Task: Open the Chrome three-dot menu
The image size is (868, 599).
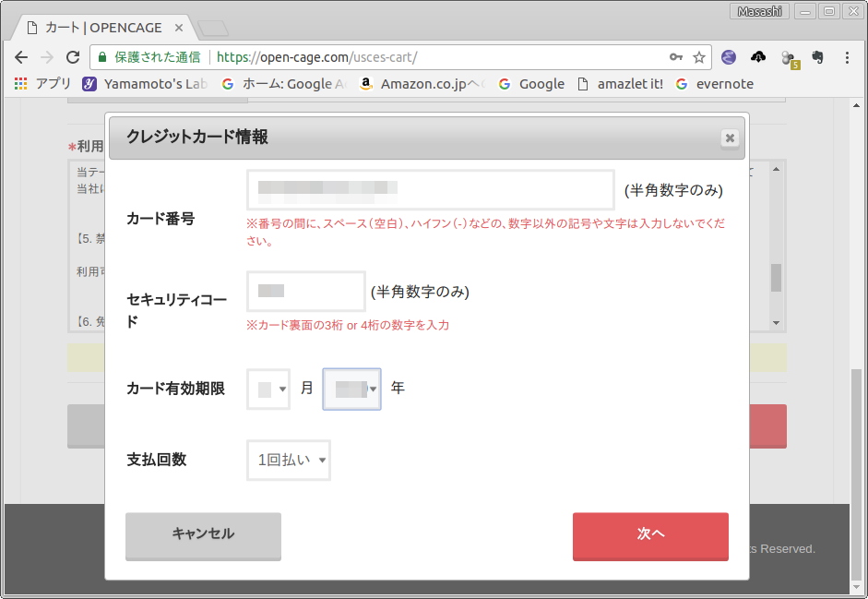Action: pos(847,57)
